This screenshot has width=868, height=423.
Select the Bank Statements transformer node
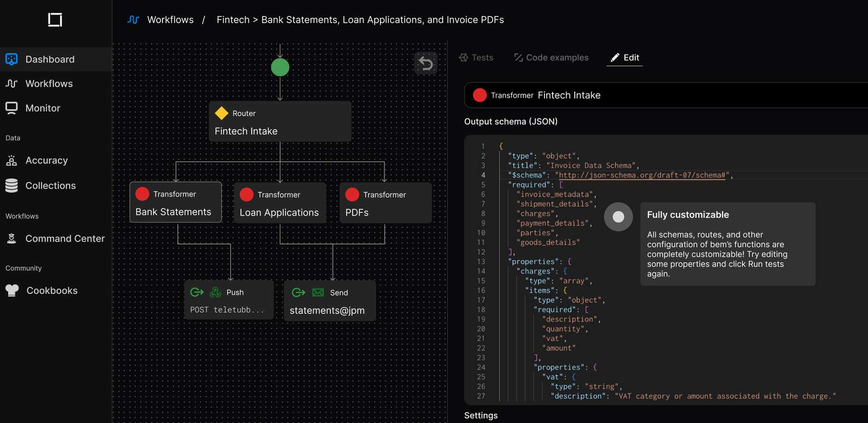pyautogui.click(x=176, y=202)
